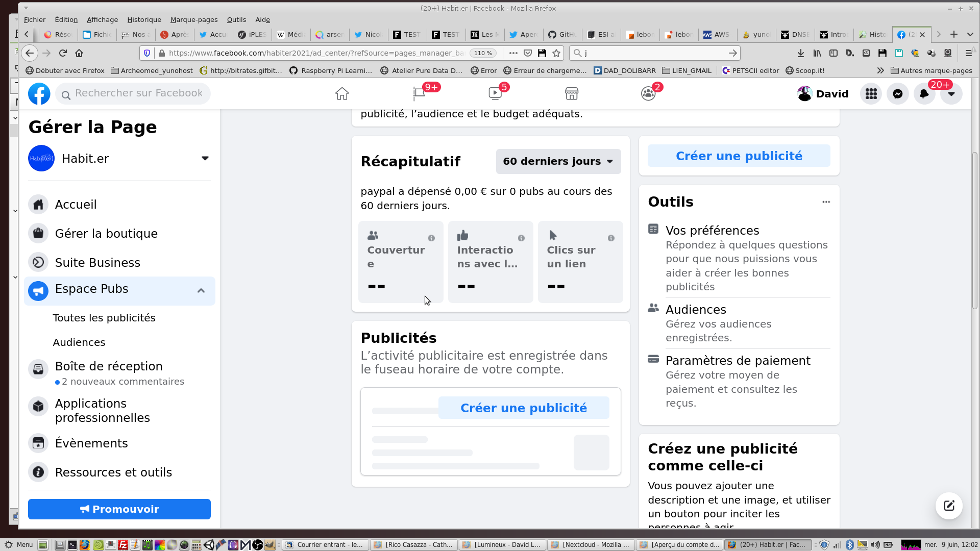The height and width of the screenshot is (551, 980).
Task: Open Outils three-dot options
Action: [826, 202]
